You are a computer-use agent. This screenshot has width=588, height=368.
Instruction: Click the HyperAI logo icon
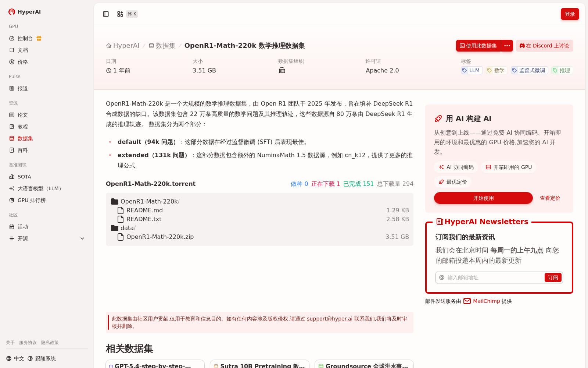coord(12,12)
